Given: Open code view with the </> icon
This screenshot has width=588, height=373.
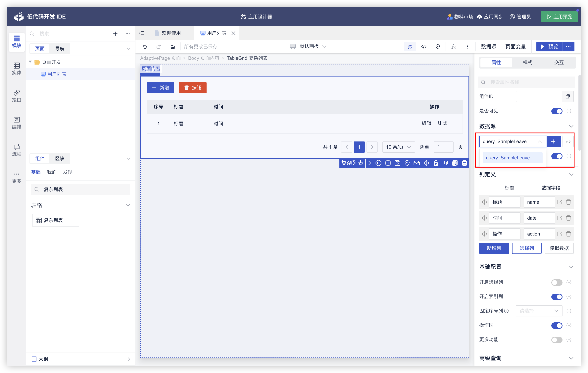Looking at the screenshot, I should pyautogui.click(x=424, y=46).
